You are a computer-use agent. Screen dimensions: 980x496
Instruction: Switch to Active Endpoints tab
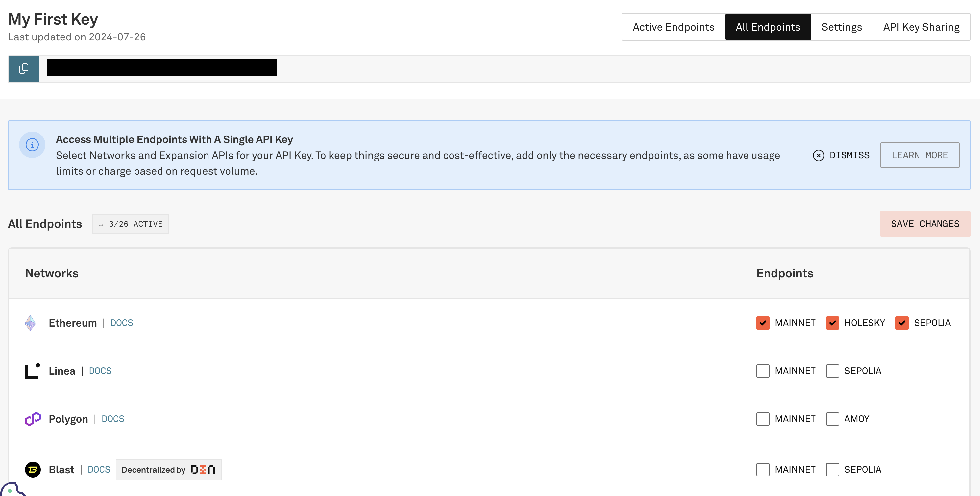tap(674, 27)
